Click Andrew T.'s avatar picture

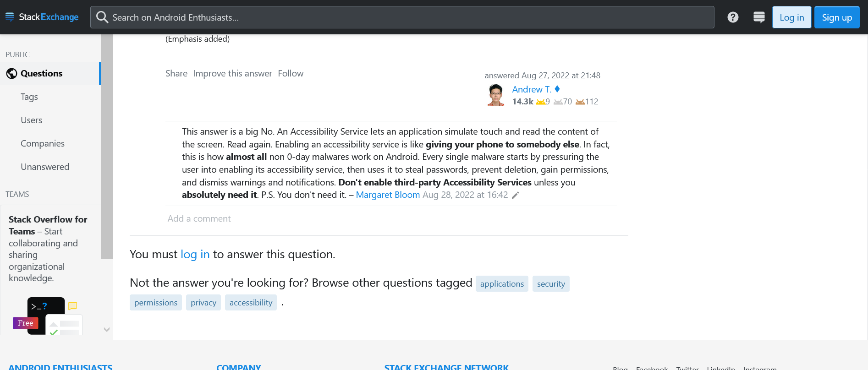coord(496,95)
